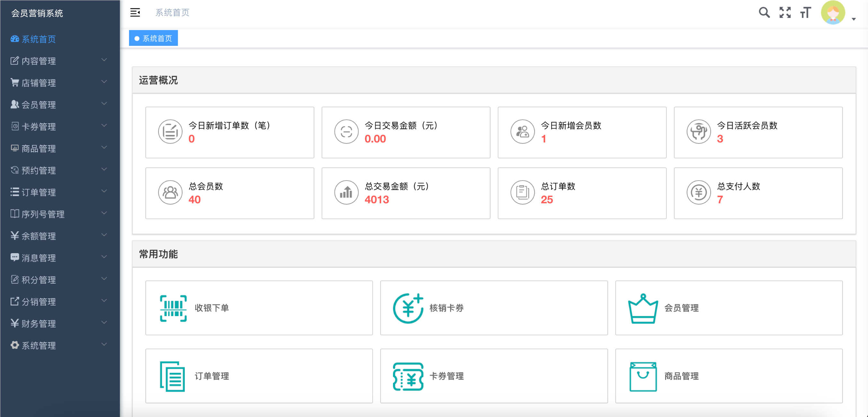Open the font size adjustment icon

click(x=805, y=13)
